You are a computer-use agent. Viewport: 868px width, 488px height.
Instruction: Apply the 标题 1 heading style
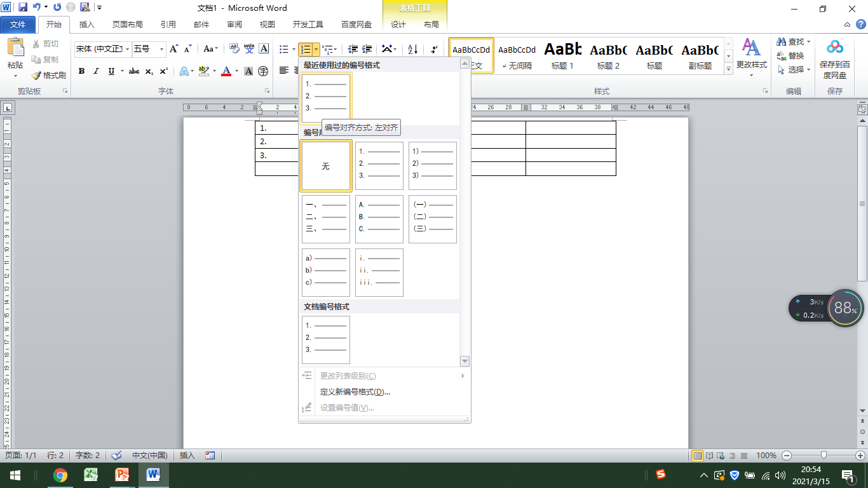point(563,55)
